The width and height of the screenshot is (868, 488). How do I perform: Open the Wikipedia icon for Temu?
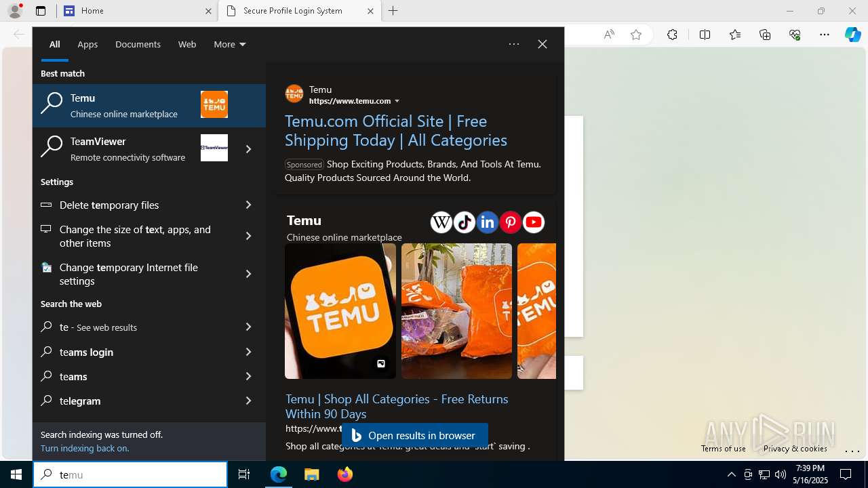point(441,222)
